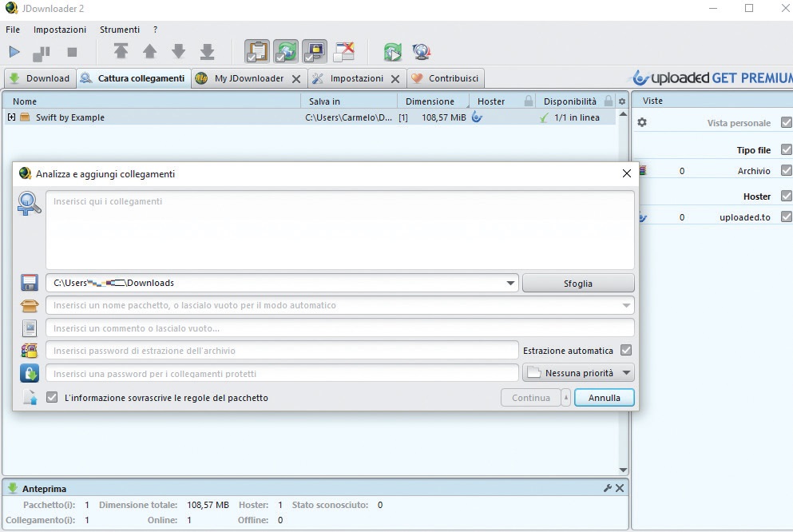The height and width of the screenshot is (532, 793).
Task: Start all downloads with play icon
Action: tap(14, 52)
